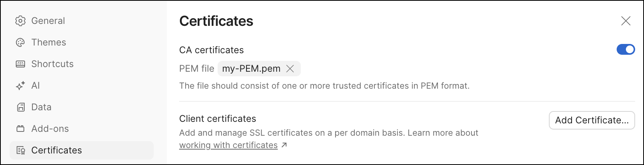644x165 pixels.
Task: Click the General gear icon
Action: [x=20, y=21]
